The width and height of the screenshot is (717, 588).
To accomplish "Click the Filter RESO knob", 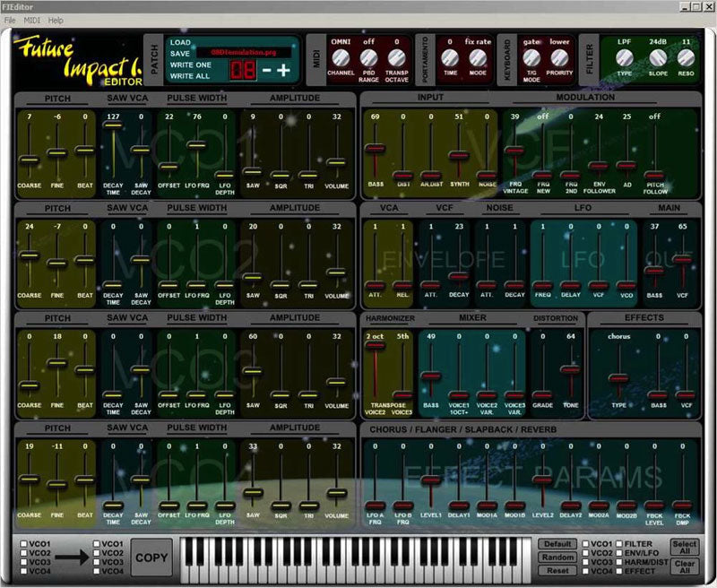I will pos(686,58).
